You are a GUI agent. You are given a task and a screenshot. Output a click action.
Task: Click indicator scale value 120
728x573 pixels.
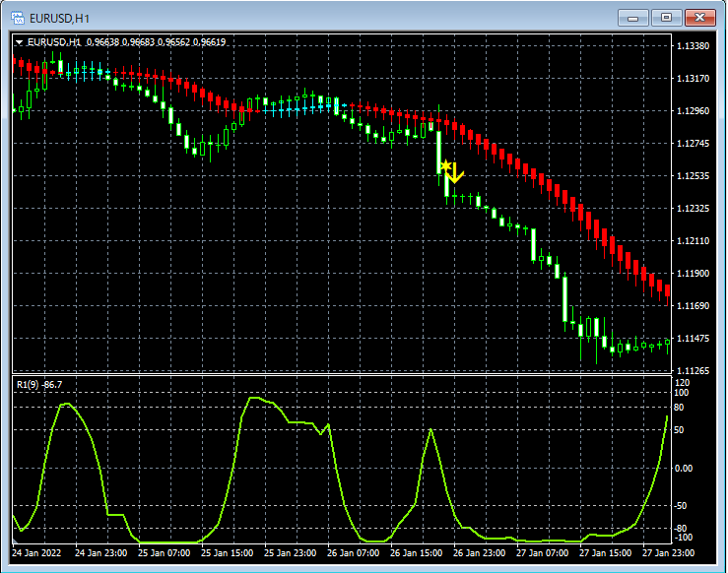coord(683,383)
